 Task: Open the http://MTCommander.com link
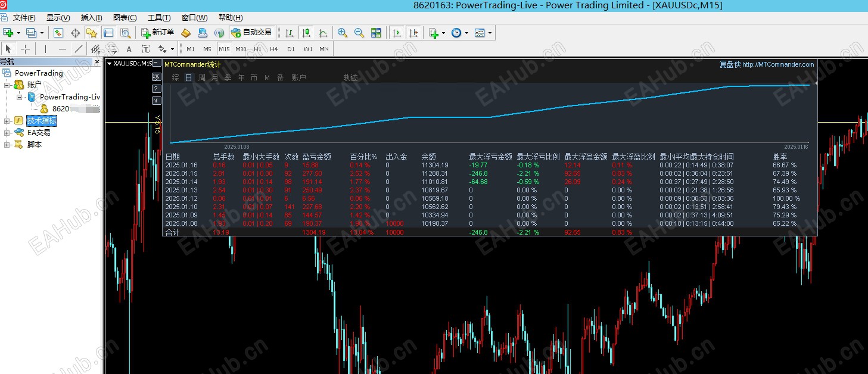pos(778,64)
